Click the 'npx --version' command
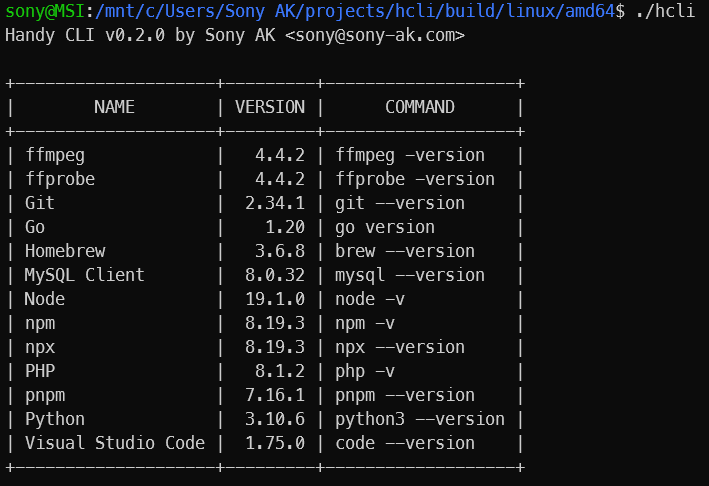Screen dimensions: 709x486 click(x=400, y=348)
